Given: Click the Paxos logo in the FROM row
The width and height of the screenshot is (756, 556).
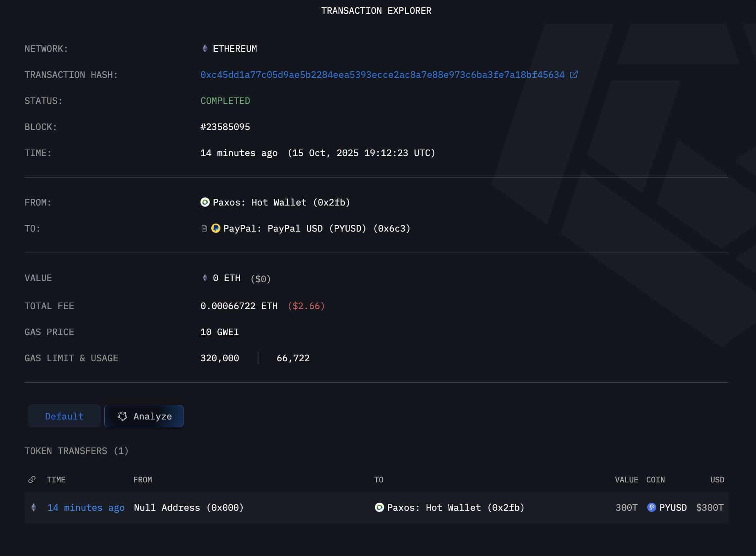Looking at the screenshot, I should coord(205,202).
